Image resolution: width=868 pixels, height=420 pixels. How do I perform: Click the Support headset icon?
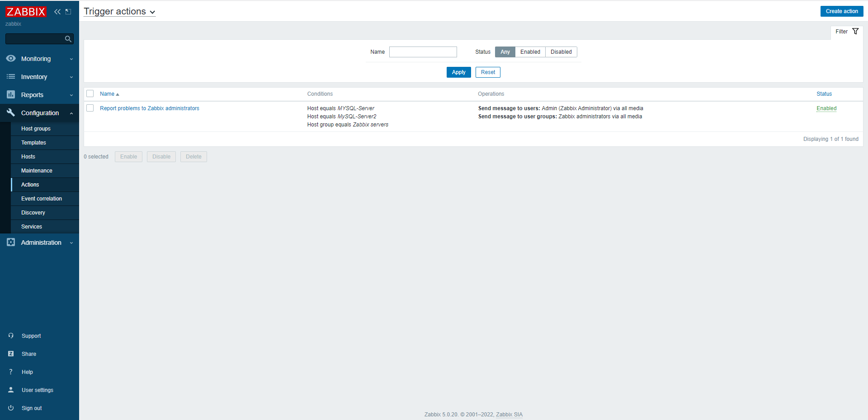(11, 336)
